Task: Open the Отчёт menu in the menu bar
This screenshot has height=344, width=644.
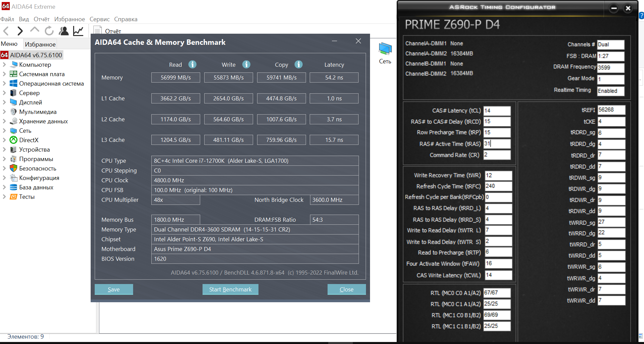Action: click(x=41, y=19)
